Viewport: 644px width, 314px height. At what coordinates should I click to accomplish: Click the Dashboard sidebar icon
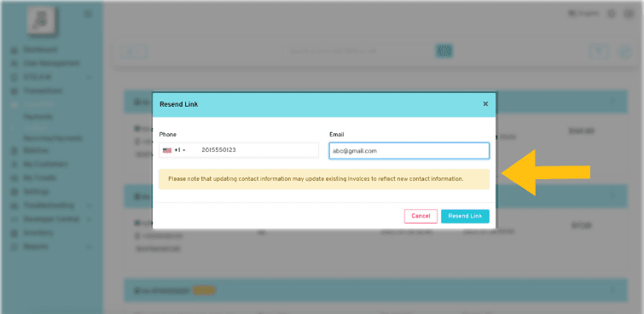coord(15,50)
